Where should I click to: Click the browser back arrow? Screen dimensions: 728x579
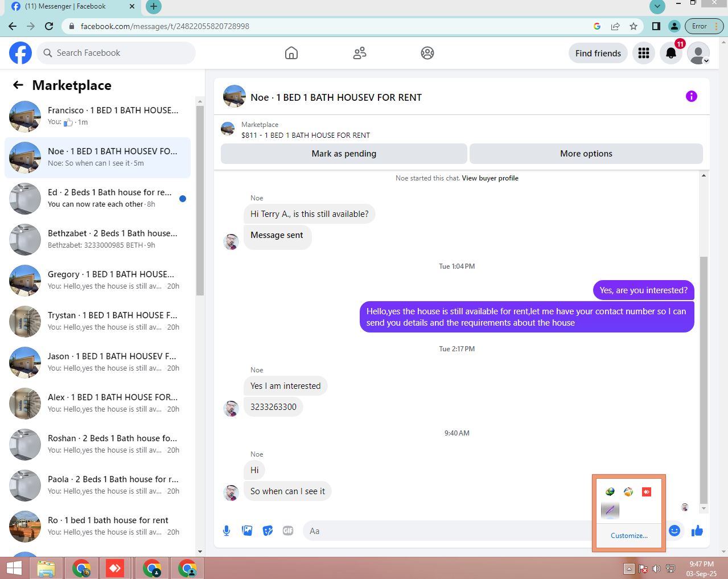(13, 26)
